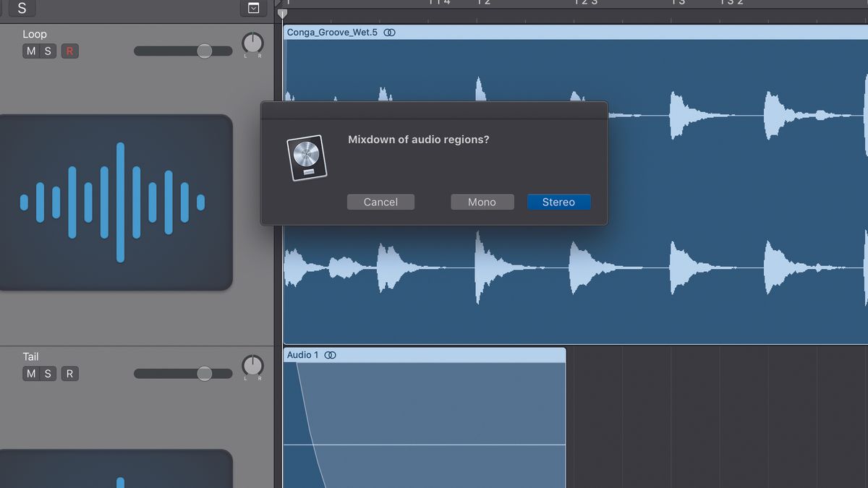
Task: Click the stereo indicator on Conga_Groove_Wet.5 region
Action: (389, 32)
